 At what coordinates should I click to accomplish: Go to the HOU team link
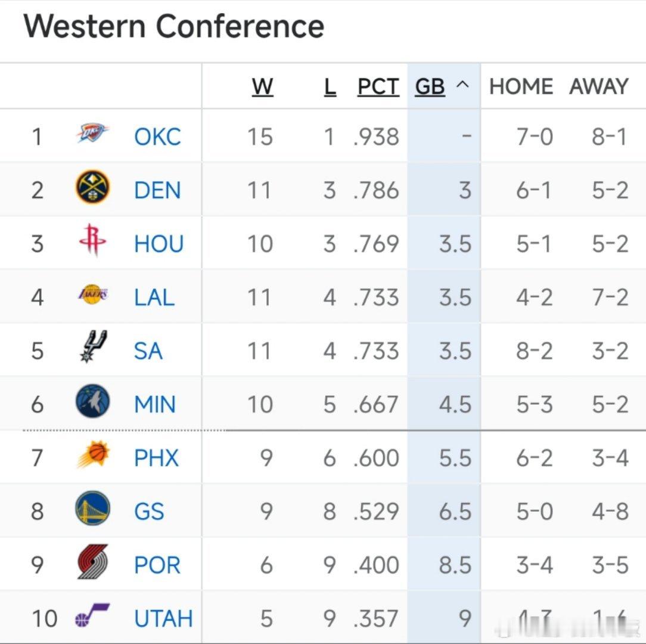159,244
